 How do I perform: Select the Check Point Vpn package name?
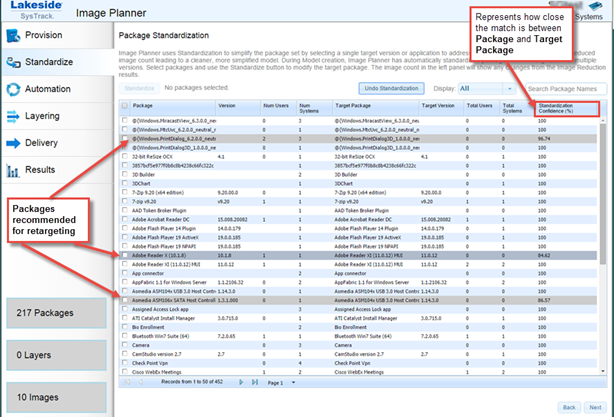(x=150, y=363)
